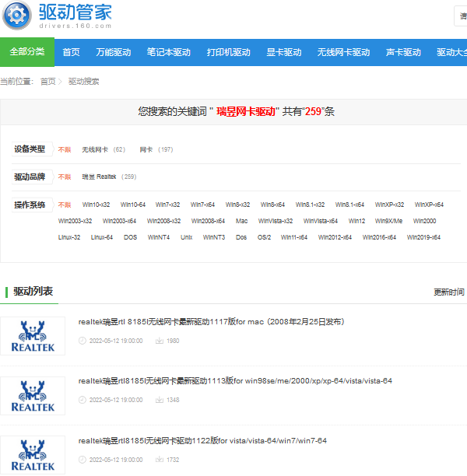Filter OS by Win2008-x64
Viewport: 467px width, 476px height.
[208, 221]
